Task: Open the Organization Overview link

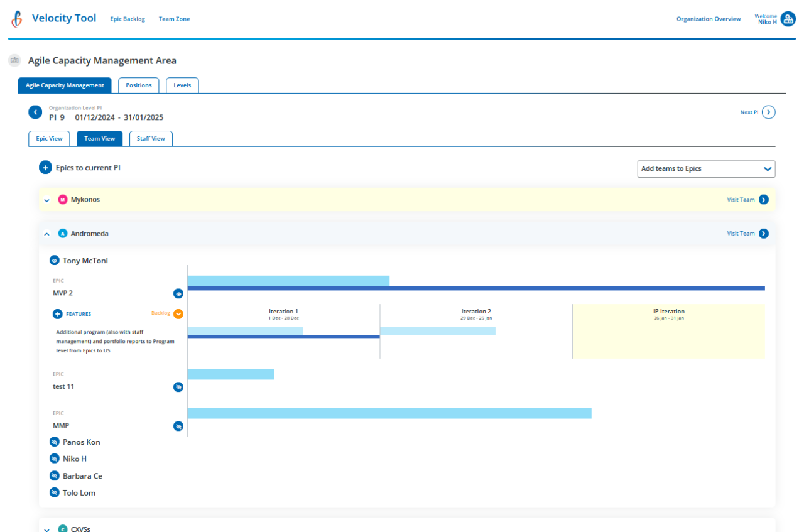Action: point(708,19)
